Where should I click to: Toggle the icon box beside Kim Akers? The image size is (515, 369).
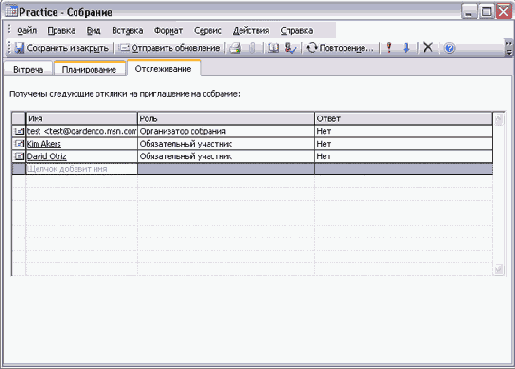[19, 144]
